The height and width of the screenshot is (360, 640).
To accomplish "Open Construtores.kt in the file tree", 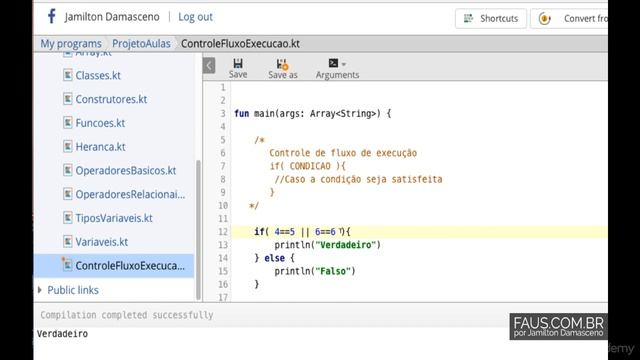I will [x=111, y=99].
